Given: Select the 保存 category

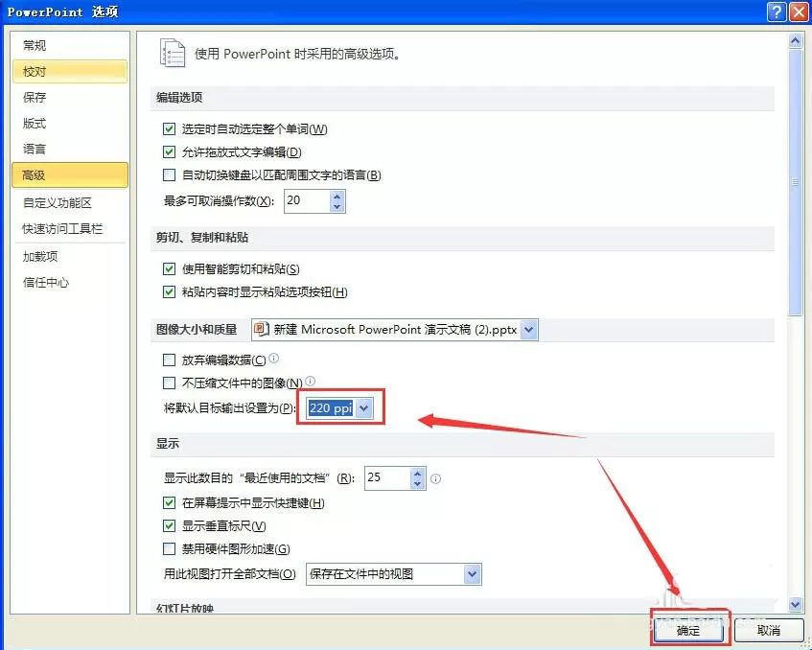Looking at the screenshot, I should pos(69,98).
